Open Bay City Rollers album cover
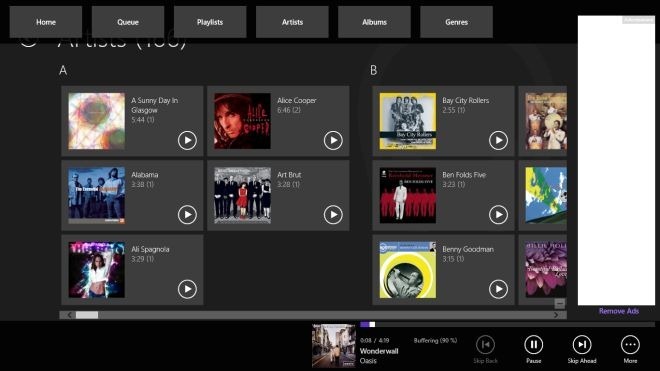660x371 pixels. 408,121
